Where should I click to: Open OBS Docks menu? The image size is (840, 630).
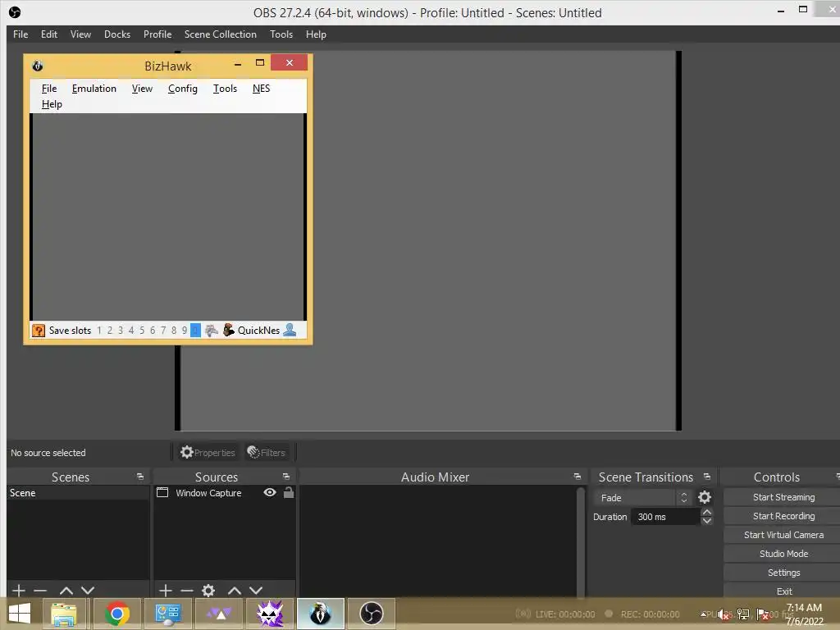point(117,34)
